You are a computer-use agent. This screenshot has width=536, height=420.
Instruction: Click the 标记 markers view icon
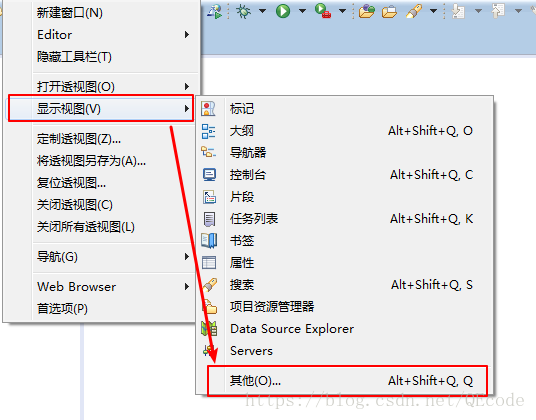(x=209, y=109)
